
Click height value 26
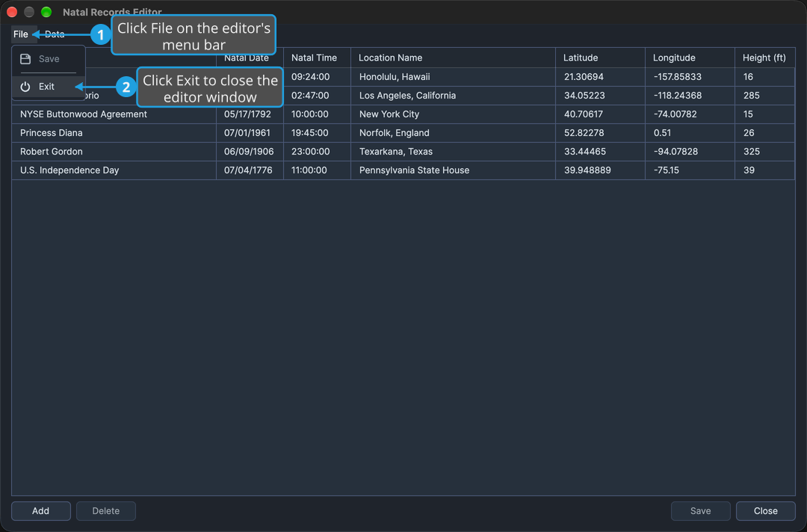point(765,133)
